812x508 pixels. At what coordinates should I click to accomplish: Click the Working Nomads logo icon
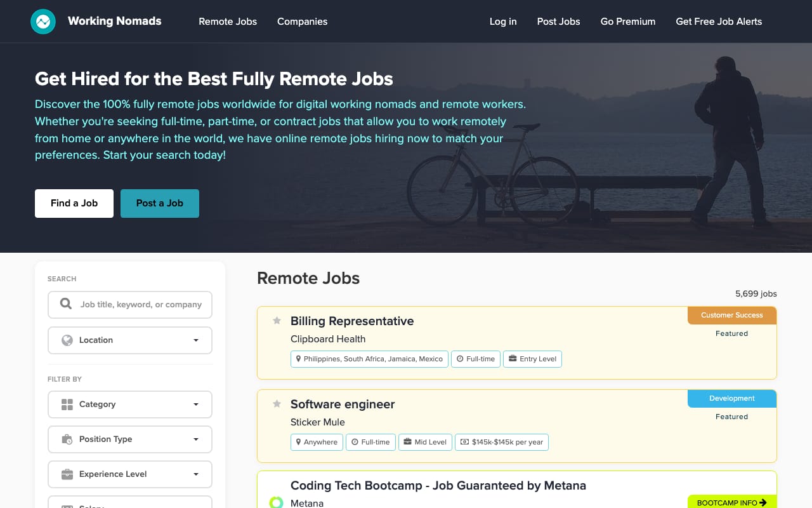coord(43,22)
